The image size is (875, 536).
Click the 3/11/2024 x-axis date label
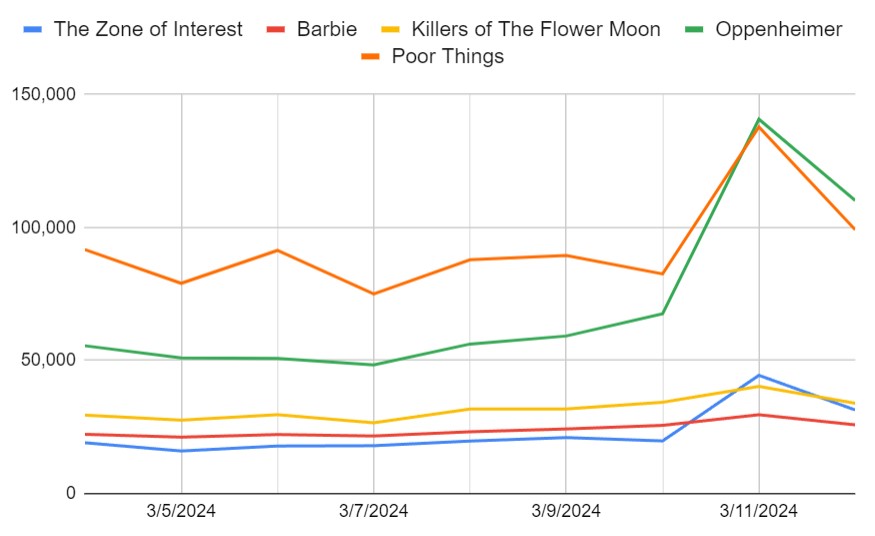pyautogui.click(x=758, y=510)
